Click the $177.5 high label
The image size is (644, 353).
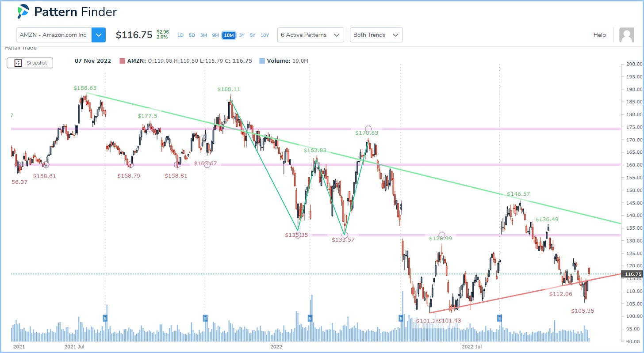(147, 116)
